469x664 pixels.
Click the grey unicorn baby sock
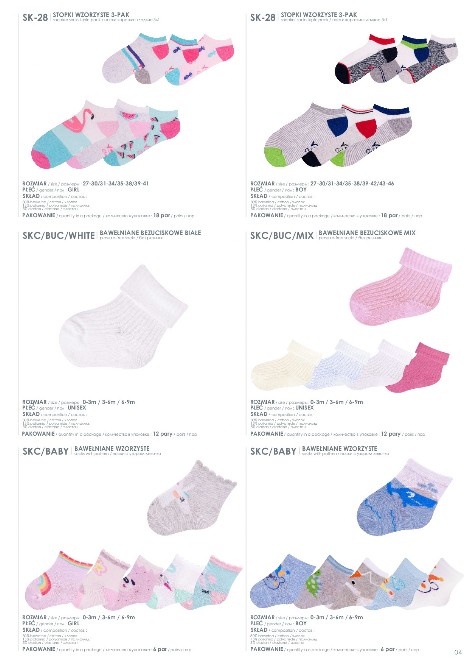coord(191,498)
